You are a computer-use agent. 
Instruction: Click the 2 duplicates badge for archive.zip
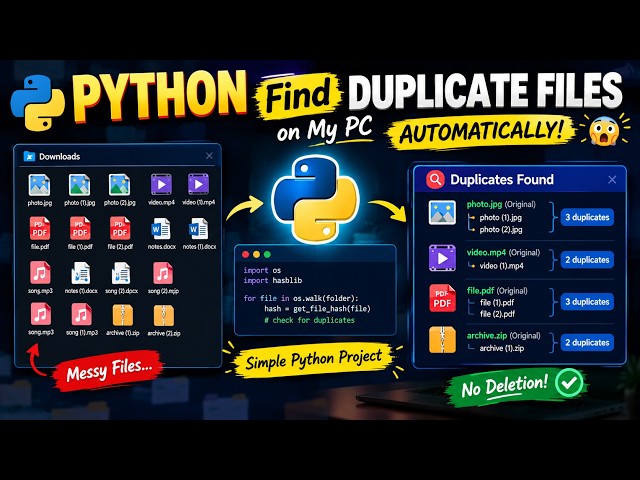(x=587, y=342)
